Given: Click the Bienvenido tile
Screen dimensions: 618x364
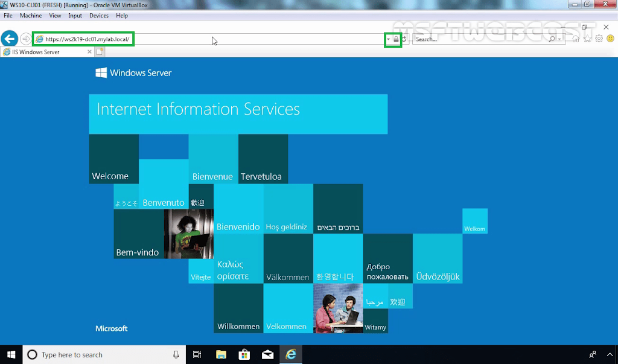Looking at the screenshot, I should point(238,209).
